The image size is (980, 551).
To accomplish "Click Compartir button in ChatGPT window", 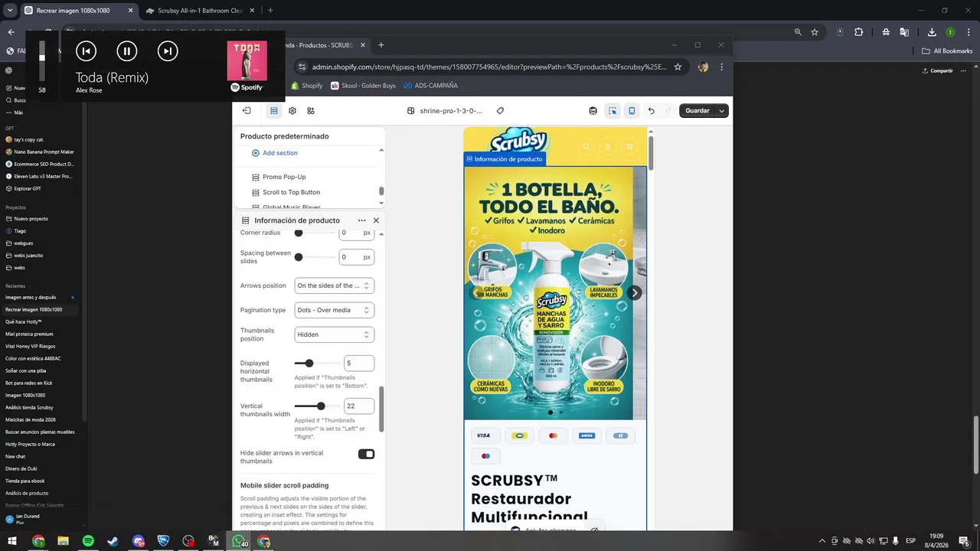I will click(938, 70).
